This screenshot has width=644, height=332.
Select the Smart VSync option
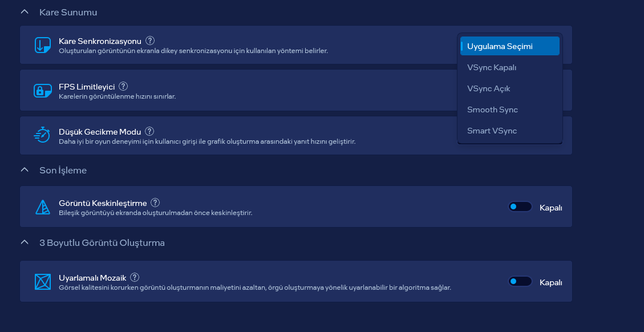(510, 131)
